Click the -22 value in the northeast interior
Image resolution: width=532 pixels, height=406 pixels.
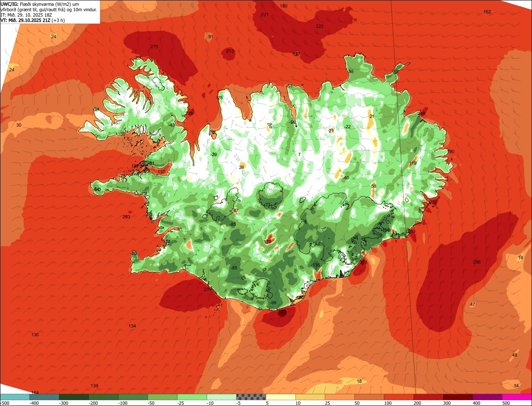click(347, 127)
